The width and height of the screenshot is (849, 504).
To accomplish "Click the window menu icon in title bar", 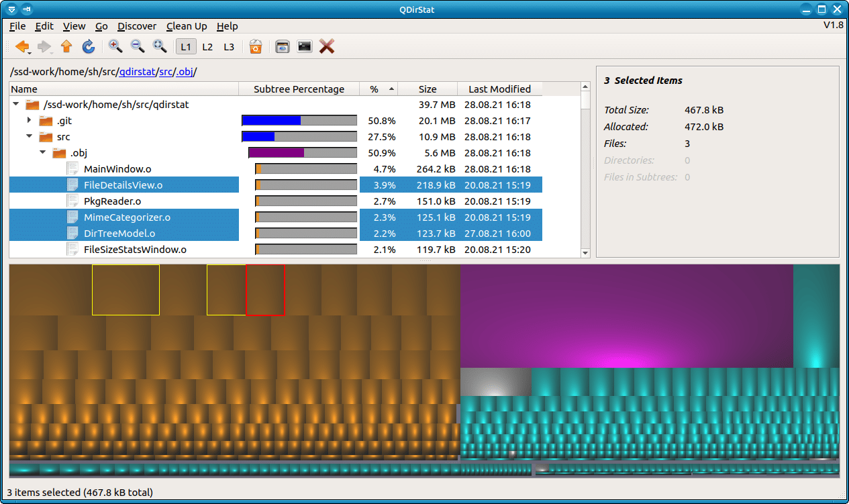I will tap(11, 9).
